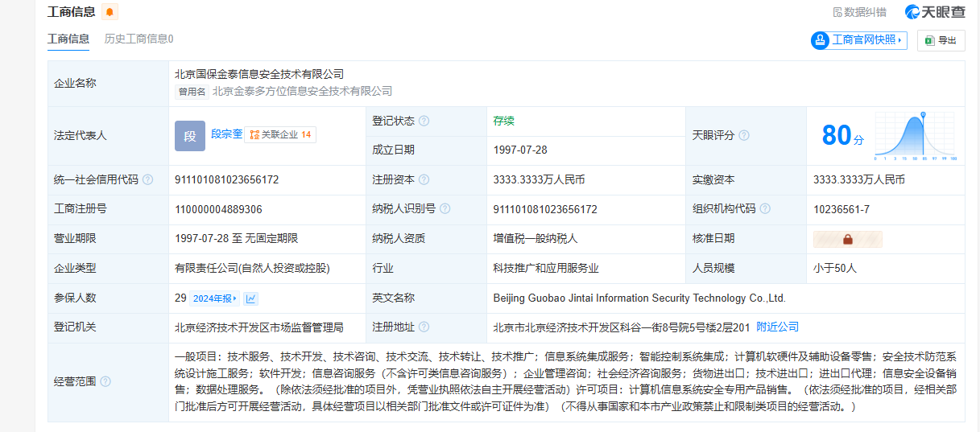Click the 存续 status text
This screenshot has height=432, width=980.
tap(504, 121)
